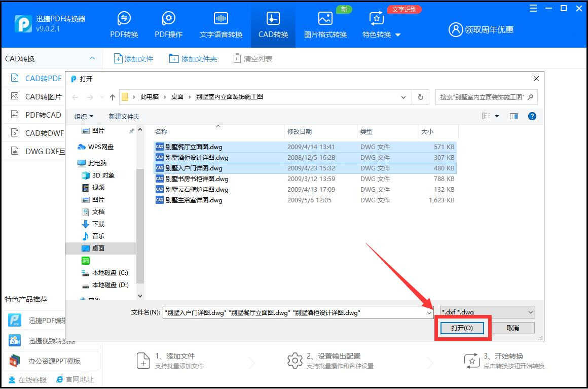Click the 迅捷PDF转换器 logo icon
The height and width of the screenshot is (389, 588).
point(23,24)
